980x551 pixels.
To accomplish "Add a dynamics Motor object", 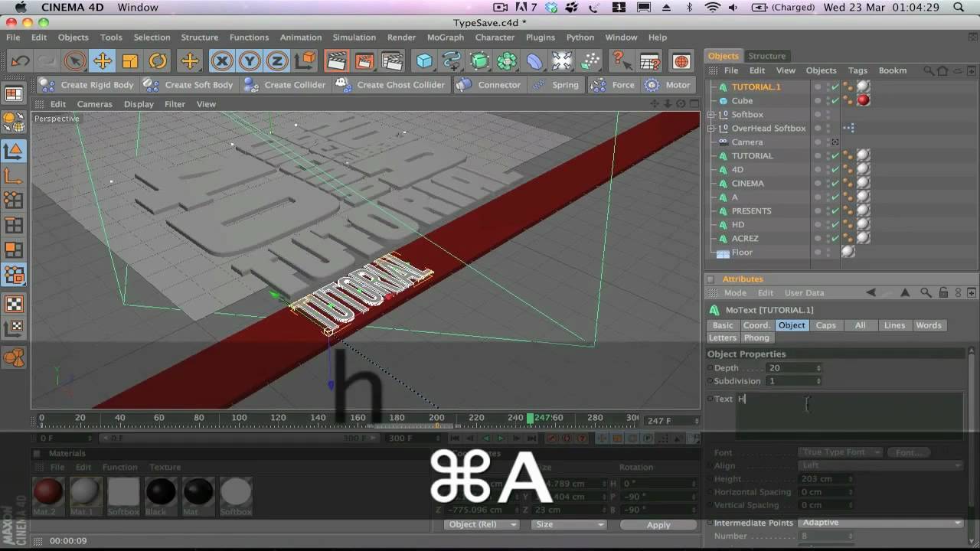I will [668, 85].
